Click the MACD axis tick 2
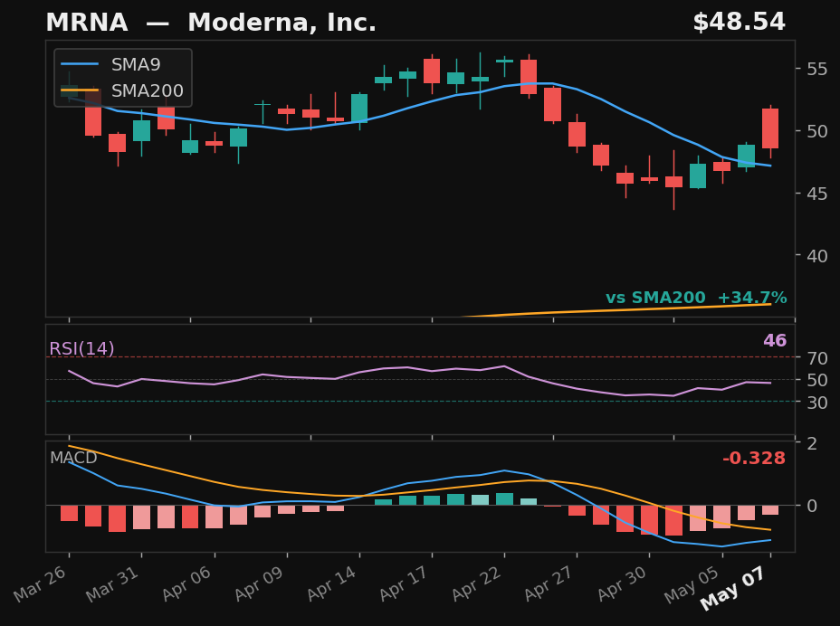The height and width of the screenshot is (626, 840). click(x=812, y=444)
